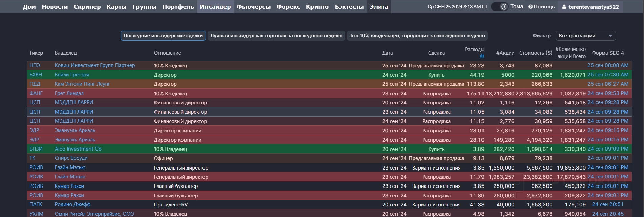This screenshot has height=217, width=644.
Task: Open ticker ПАТК link
Action: pyautogui.click(x=36, y=204)
